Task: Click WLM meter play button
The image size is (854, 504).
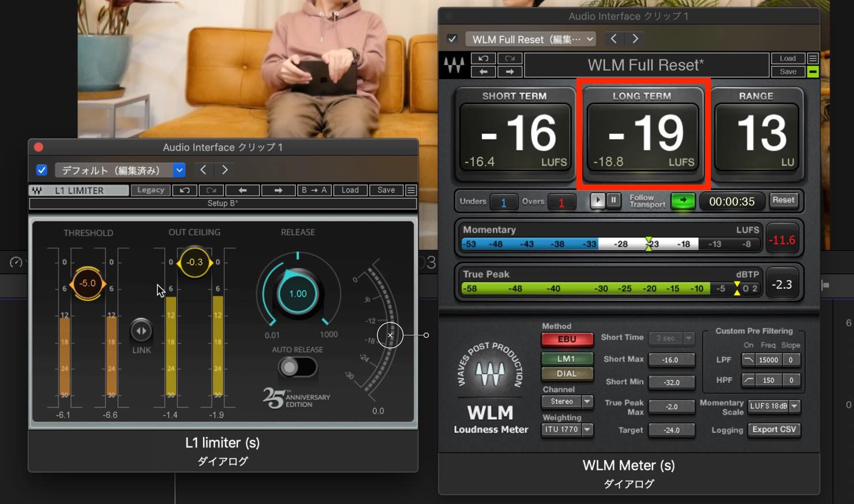Action: [x=598, y=200]
